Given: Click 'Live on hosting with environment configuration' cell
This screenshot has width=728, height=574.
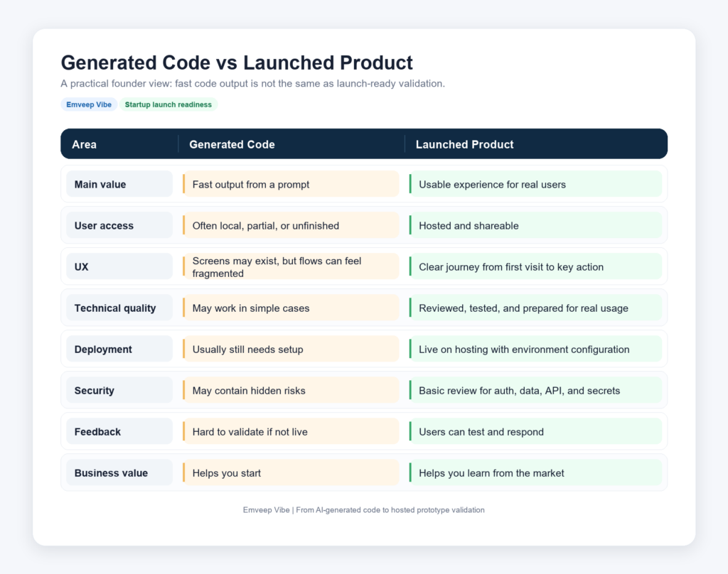Looking at the screenshot, I should coord(535,350).
